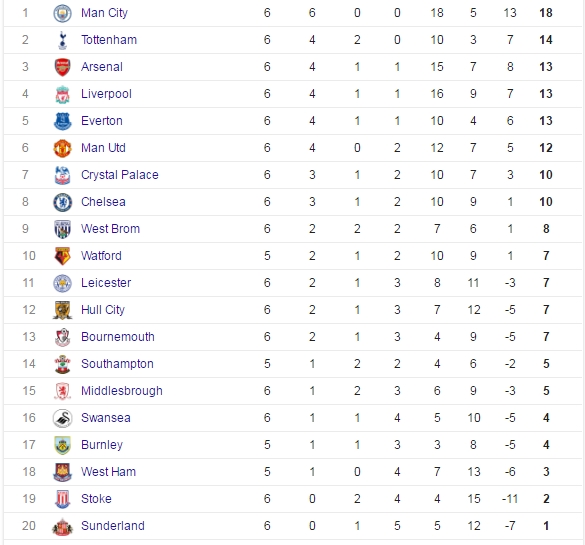This screenshot has height=545, width=585.
Task: Click the Swansea swan crest icon
Action: point(62,418)
